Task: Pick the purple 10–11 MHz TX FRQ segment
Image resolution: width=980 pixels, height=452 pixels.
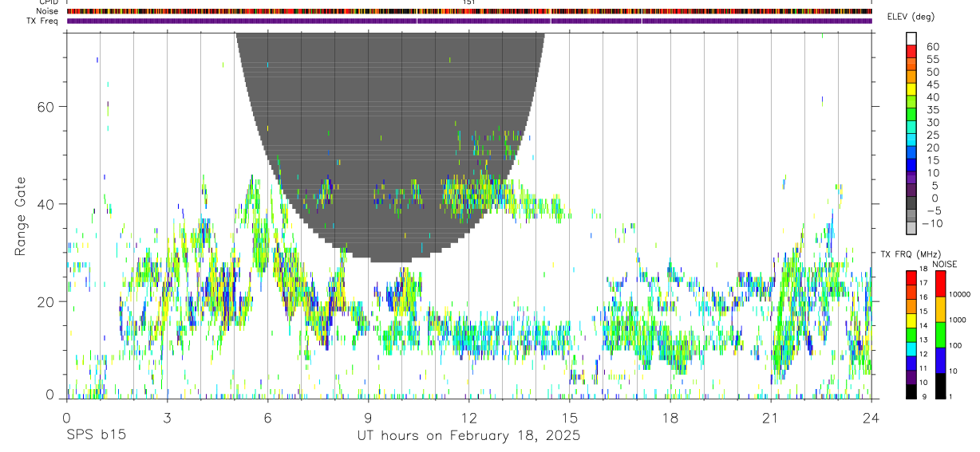Action: tap(911, 377)
